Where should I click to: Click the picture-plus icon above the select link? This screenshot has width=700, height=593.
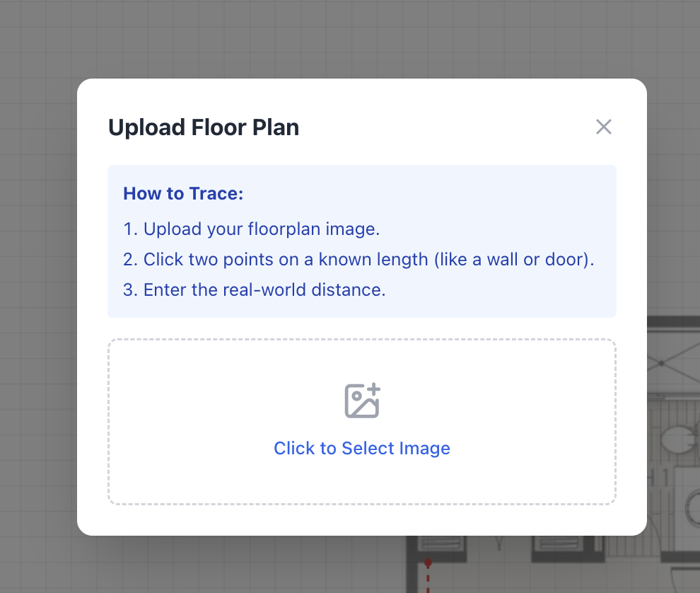(x=362, y=401)
